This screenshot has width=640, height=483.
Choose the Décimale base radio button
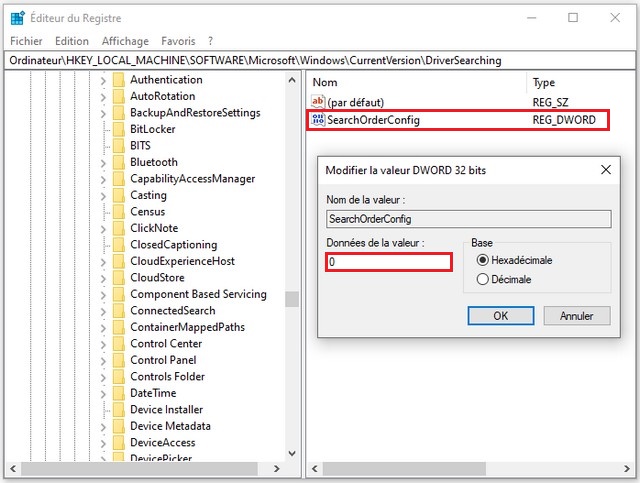coord(483,280)
